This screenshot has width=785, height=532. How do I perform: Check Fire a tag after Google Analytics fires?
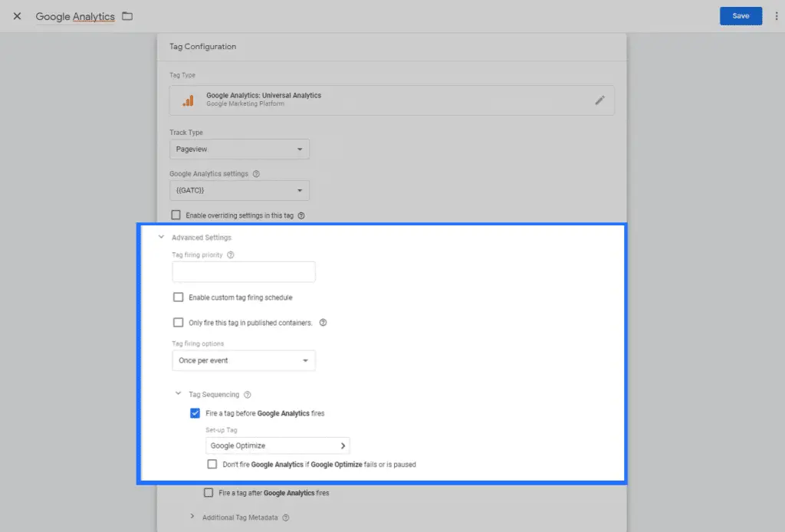pyautogui.click(x=209, y=492)
